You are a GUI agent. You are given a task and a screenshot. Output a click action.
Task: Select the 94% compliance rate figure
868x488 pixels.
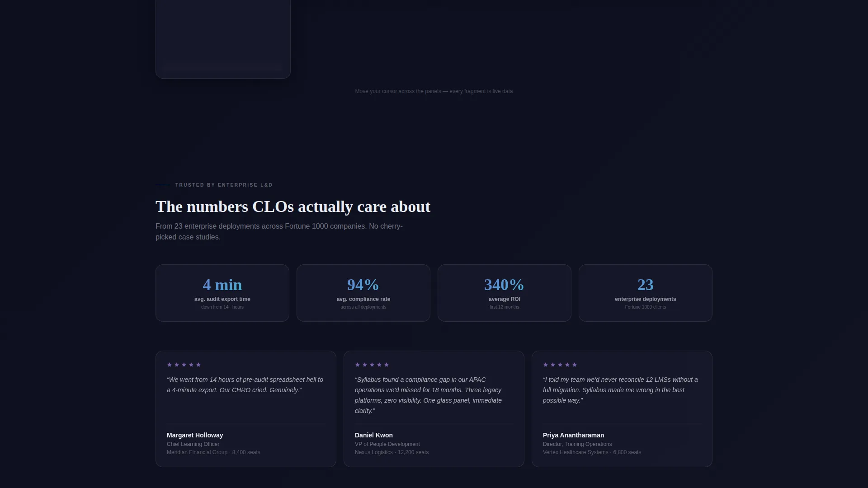click(363, 285)
